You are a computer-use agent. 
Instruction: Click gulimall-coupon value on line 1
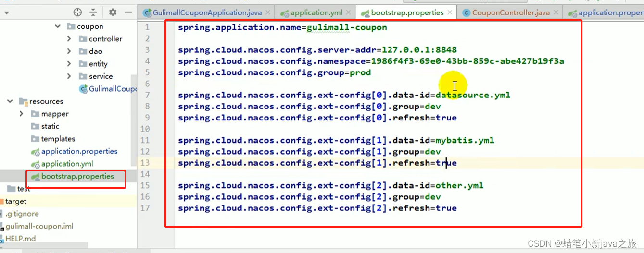[347, 27]
